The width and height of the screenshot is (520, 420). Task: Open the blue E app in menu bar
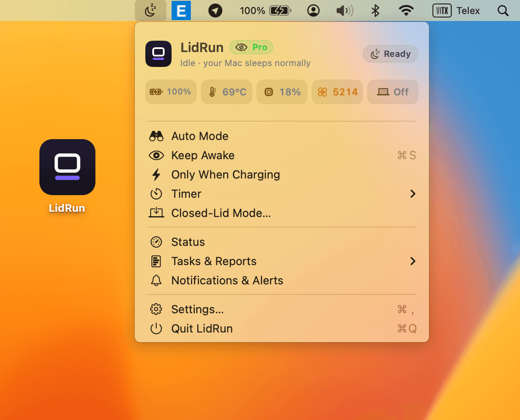click(x=181, y=10)
